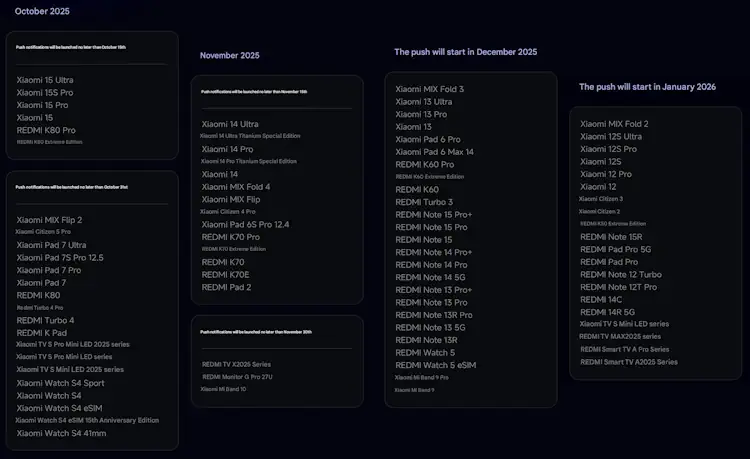
Task: Click the "Xiaomi MIX Fold 4" entry
Action: [236, 187]
